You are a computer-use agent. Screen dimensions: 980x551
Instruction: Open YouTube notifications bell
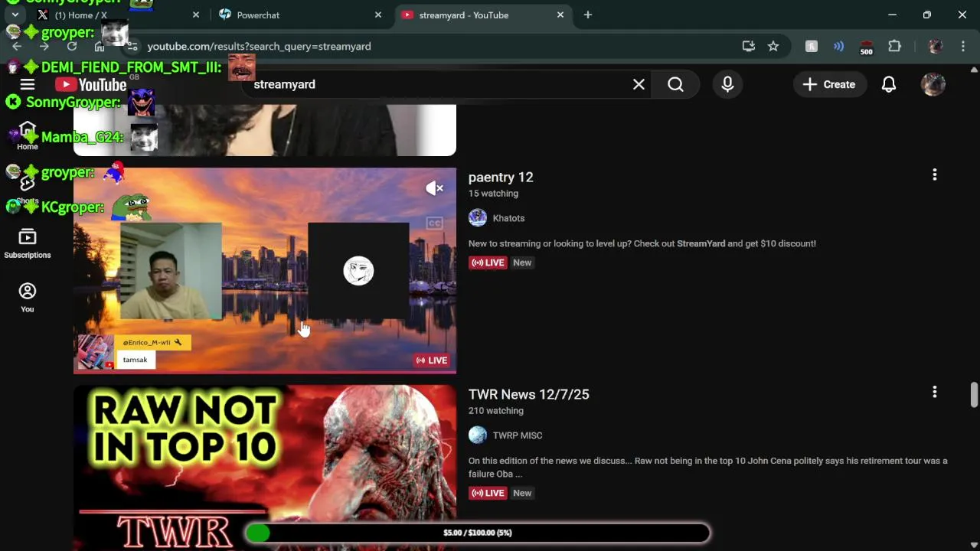point(889,84)
